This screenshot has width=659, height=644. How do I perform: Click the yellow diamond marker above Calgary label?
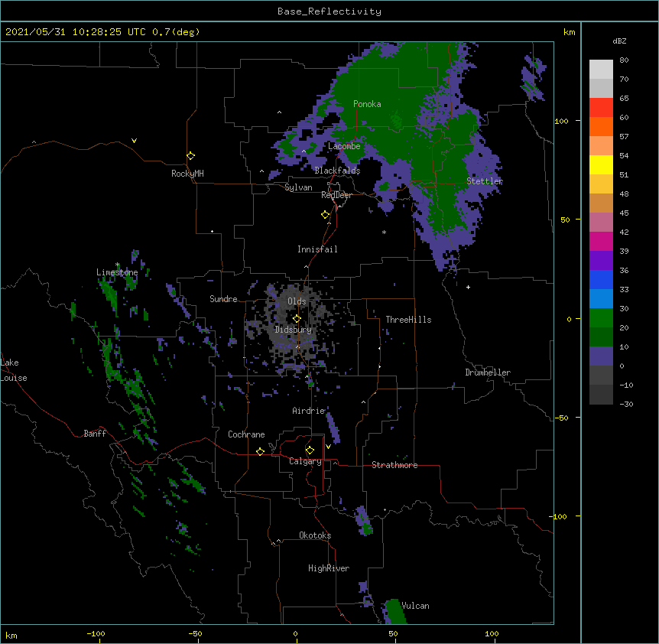[x=310, y=450]
